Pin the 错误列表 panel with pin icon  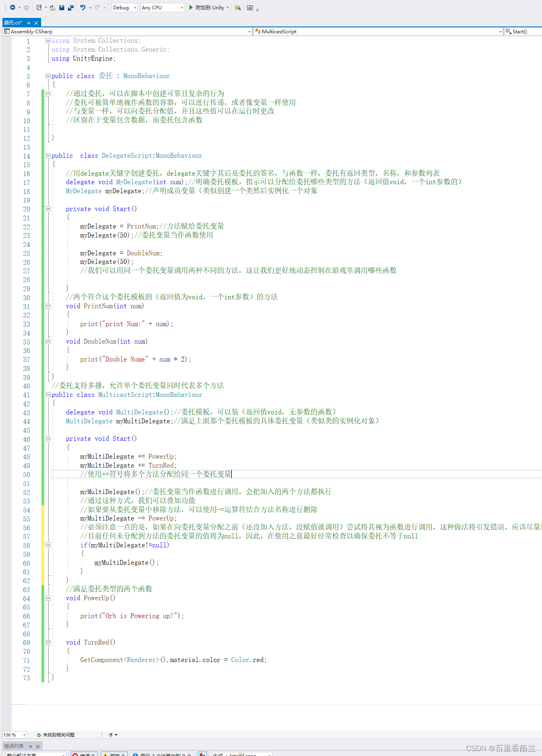click(x=30, y=746)
